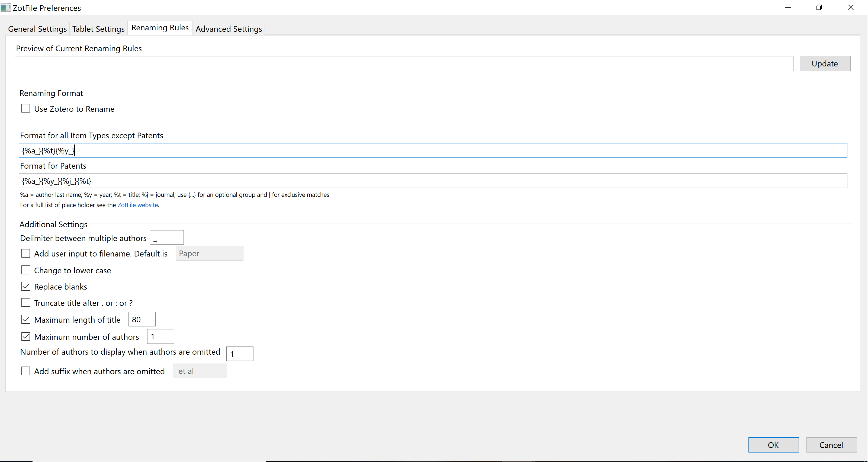
Task: Focus the format for all item types field
Action: [x=433, y=150]
